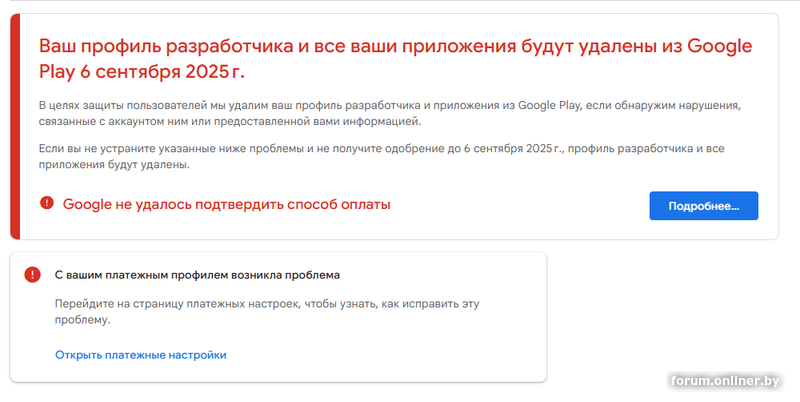The width and height of the screenshot is (800, 402).
Task: Click the text Google не удалось подтвердить способ оплаты
Action: 226,205
